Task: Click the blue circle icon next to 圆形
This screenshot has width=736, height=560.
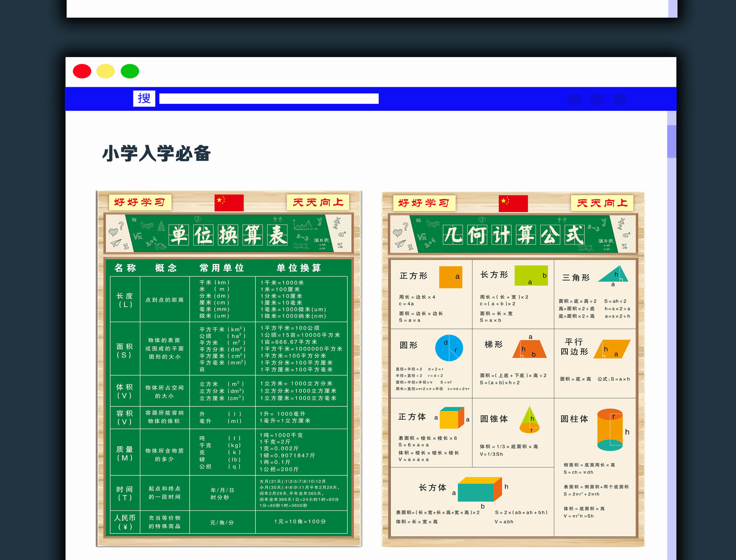Action: (x=449, y=348)
